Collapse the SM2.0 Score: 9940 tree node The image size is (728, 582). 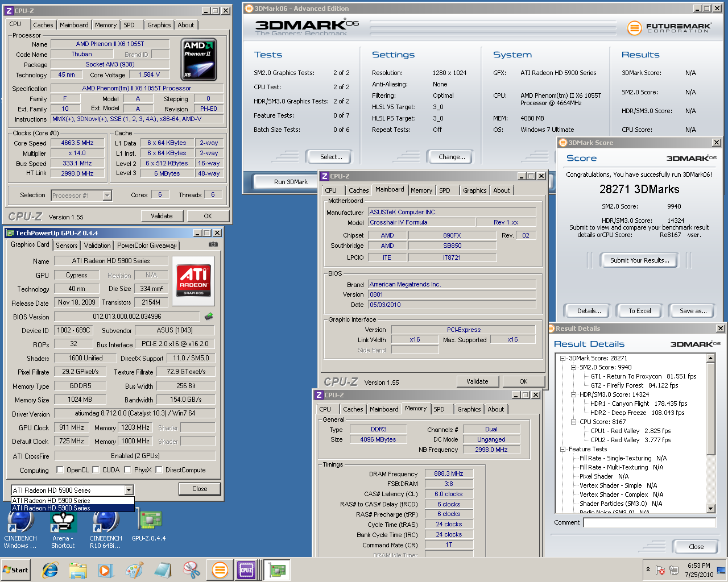coord(573,367)
